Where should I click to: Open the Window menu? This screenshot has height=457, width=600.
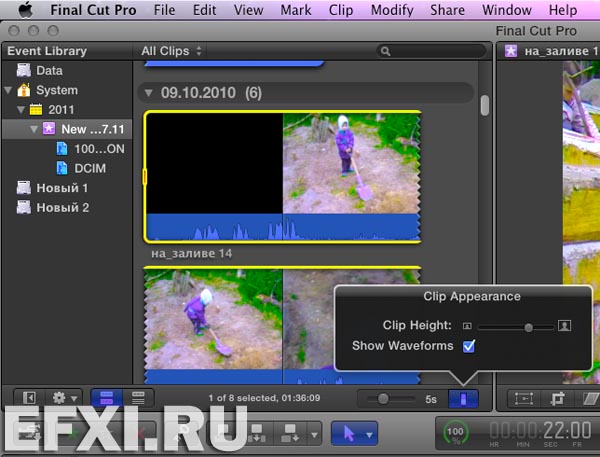point(507,10)
